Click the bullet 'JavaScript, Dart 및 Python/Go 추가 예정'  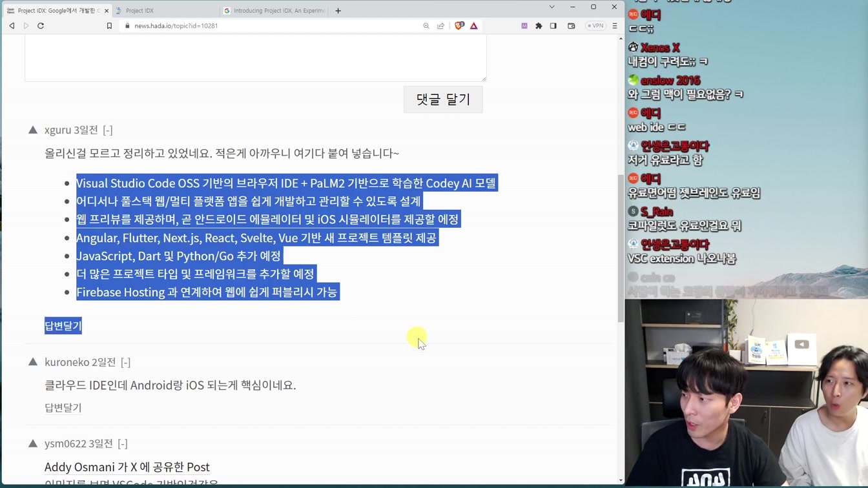(x=178, y=256)
